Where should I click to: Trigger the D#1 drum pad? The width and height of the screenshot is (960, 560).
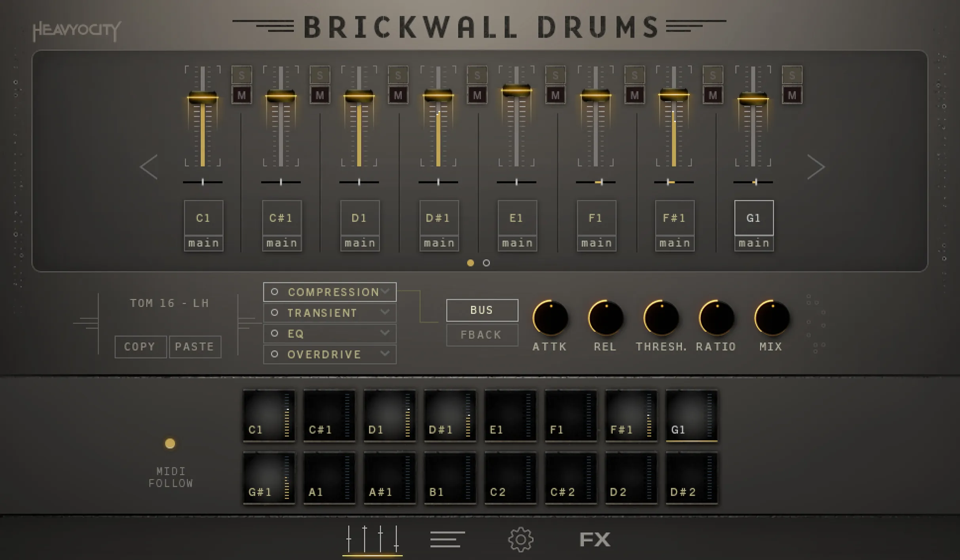pos(450,416)
